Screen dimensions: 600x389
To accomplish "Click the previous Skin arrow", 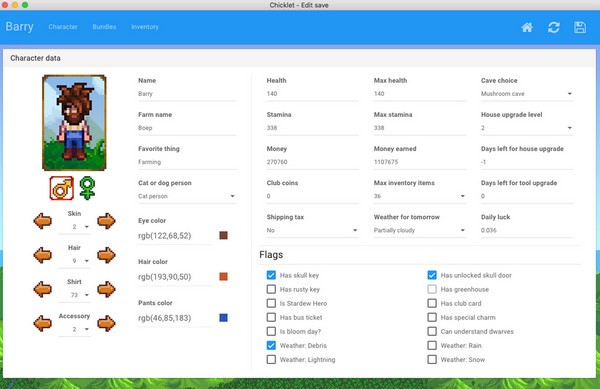I will coord(42,221).
